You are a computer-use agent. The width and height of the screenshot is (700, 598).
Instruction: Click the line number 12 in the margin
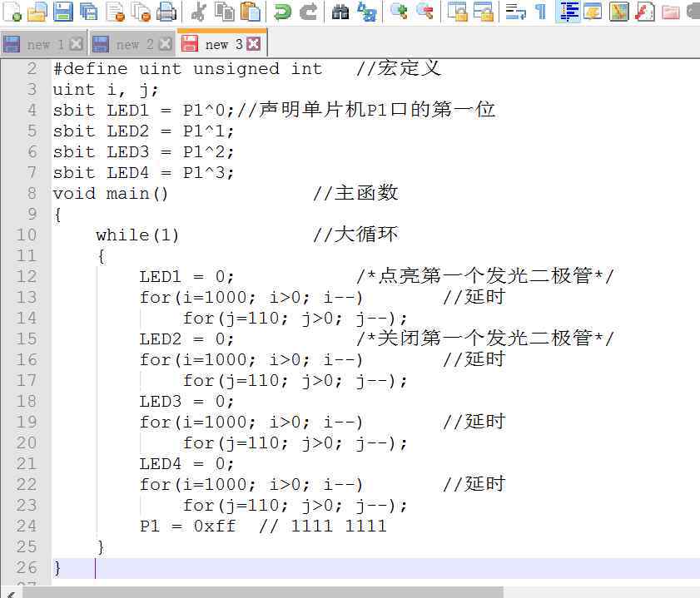pos(26,276)
